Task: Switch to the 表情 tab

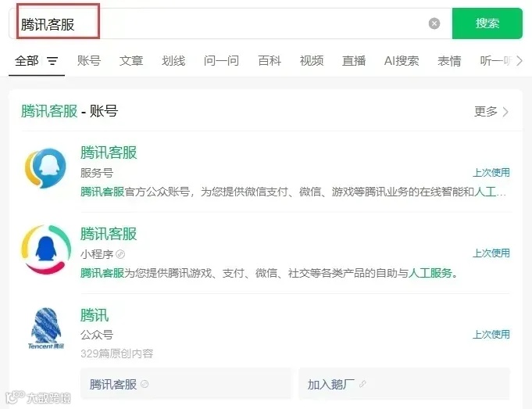Action: coord(449,61)
